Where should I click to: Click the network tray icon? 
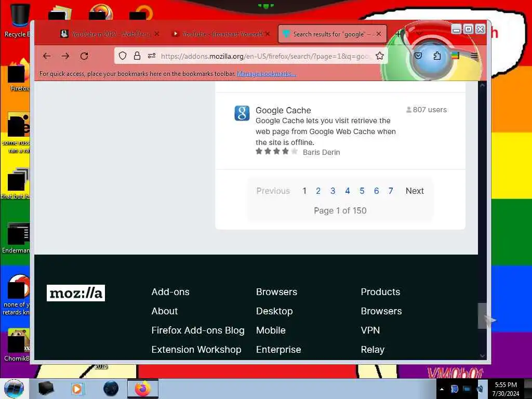pos(467,389)
